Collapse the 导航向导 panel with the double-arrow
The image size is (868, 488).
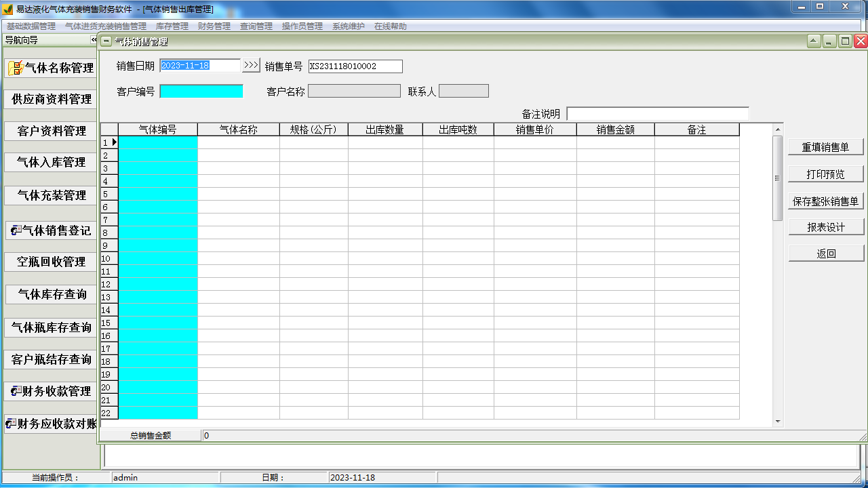pyautogui.click(x=94, y=40)
